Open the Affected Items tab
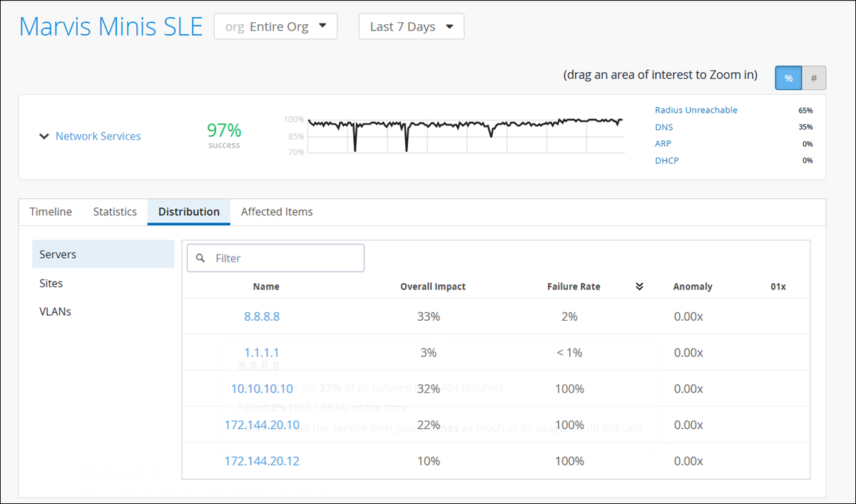 coord(277,212)
